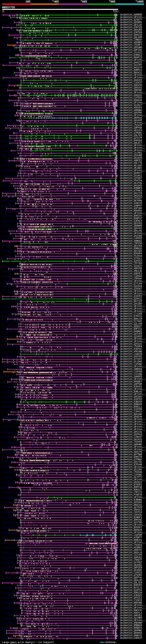Open hit UniRef100_Q8ILQ0
The width and height of the screenshot is (146, 644).
(x=131, y=25)
